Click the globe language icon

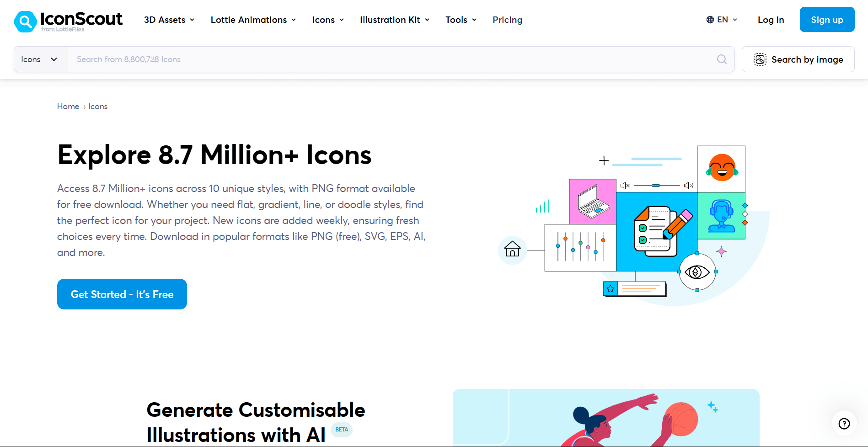click(709, 19)
